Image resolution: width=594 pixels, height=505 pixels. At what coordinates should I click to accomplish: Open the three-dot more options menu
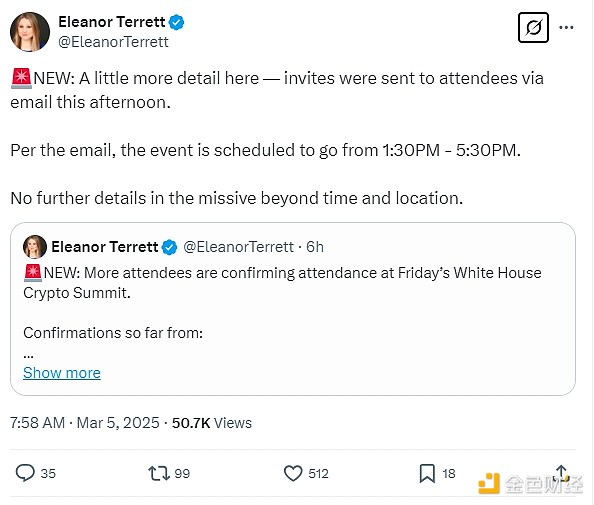(566, 28)
